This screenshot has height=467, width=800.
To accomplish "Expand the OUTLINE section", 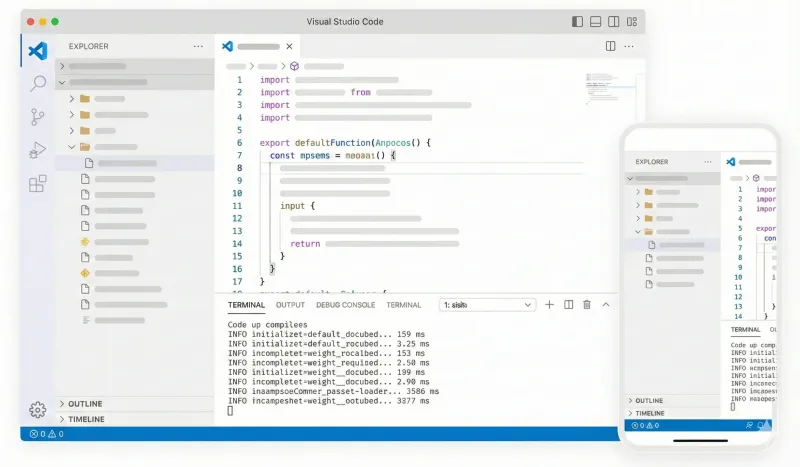I will pyautogui.click(x=135, y=404).
